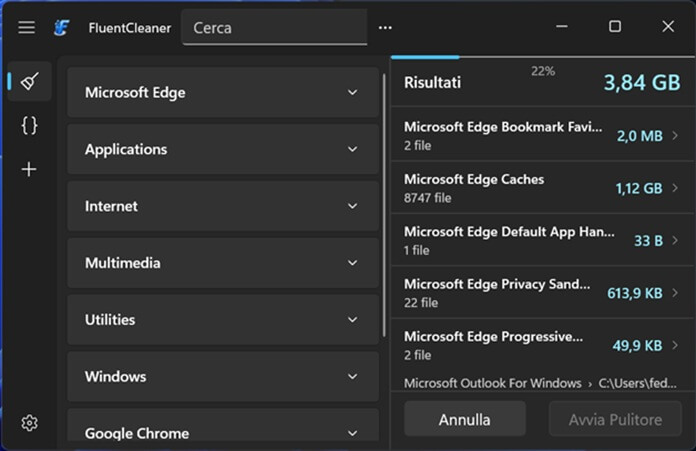Select the Internet category label
This screenshot has width=696, height=451.
coord(111,206)
